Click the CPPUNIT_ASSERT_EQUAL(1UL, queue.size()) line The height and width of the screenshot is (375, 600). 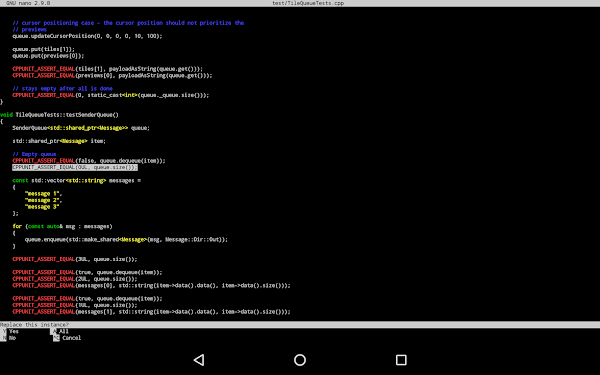click(75, 305)
